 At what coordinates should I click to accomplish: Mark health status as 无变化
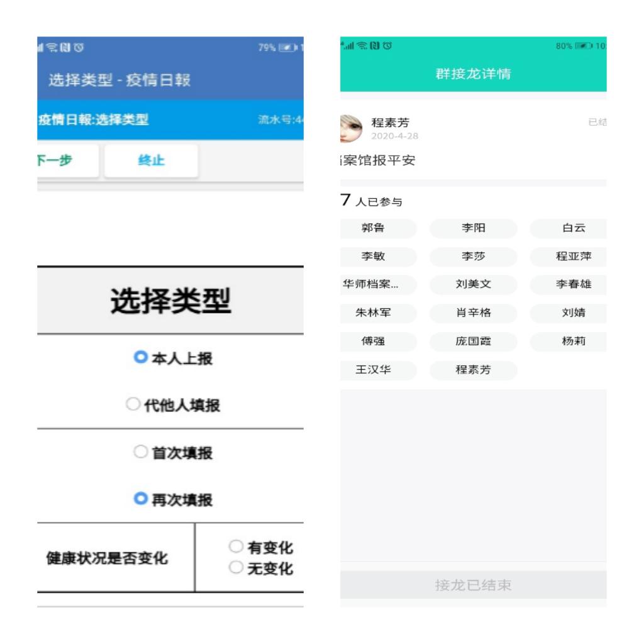[236, 569]
